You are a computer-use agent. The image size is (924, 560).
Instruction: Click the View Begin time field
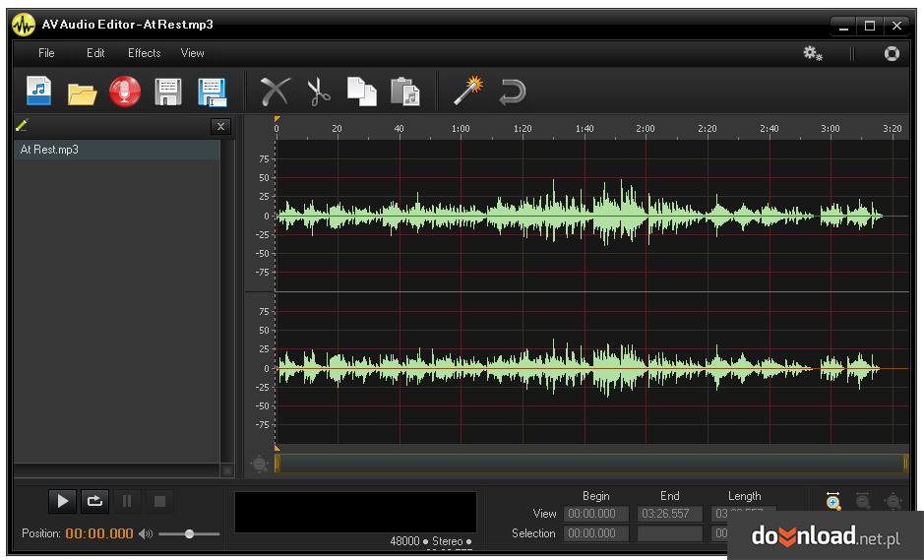pos(595,514)
